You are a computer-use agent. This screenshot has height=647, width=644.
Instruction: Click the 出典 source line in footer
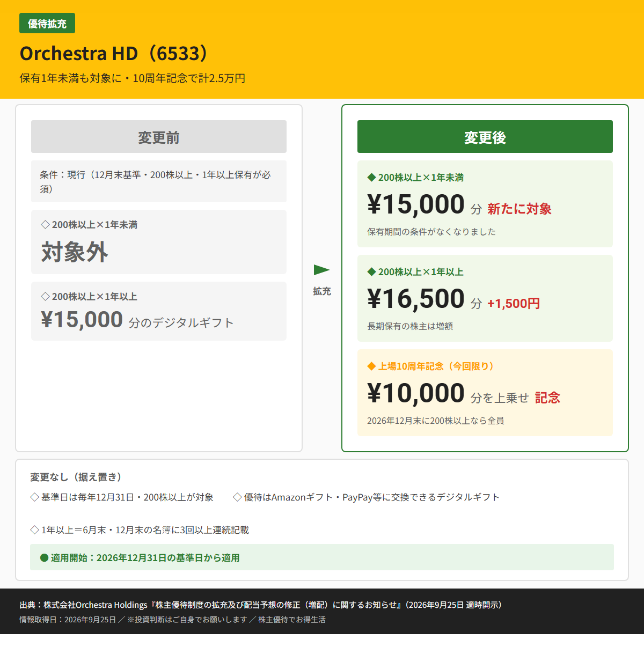click(x=262, y=605)
